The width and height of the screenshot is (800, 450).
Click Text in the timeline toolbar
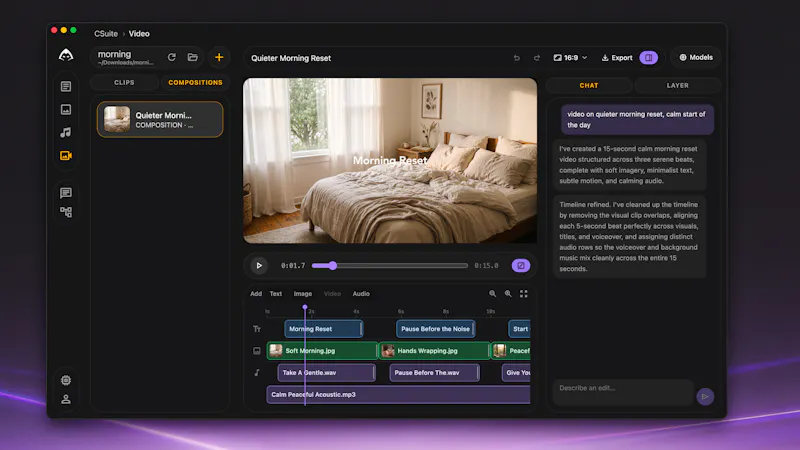tap(276, 294)
